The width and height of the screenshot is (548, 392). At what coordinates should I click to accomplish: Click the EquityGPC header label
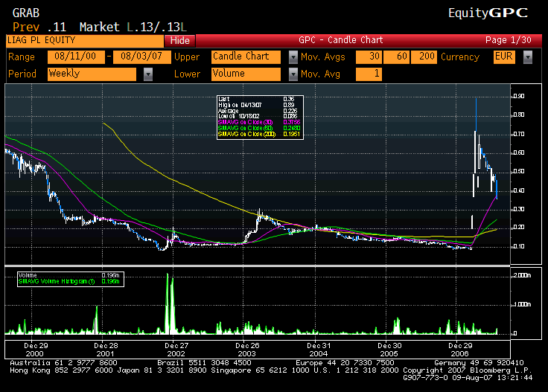pyautogui.click(x=488, y=13)
